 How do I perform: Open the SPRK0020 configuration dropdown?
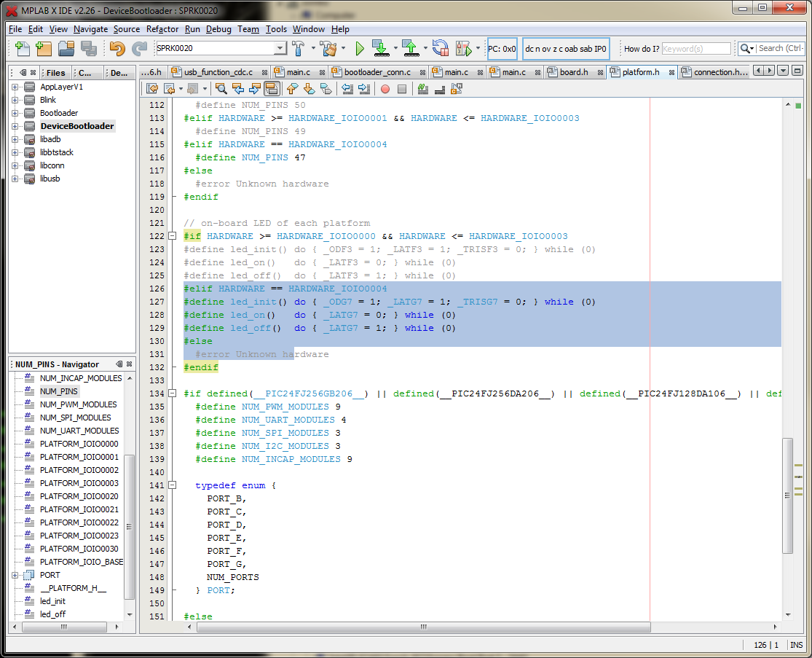point(280,49)
